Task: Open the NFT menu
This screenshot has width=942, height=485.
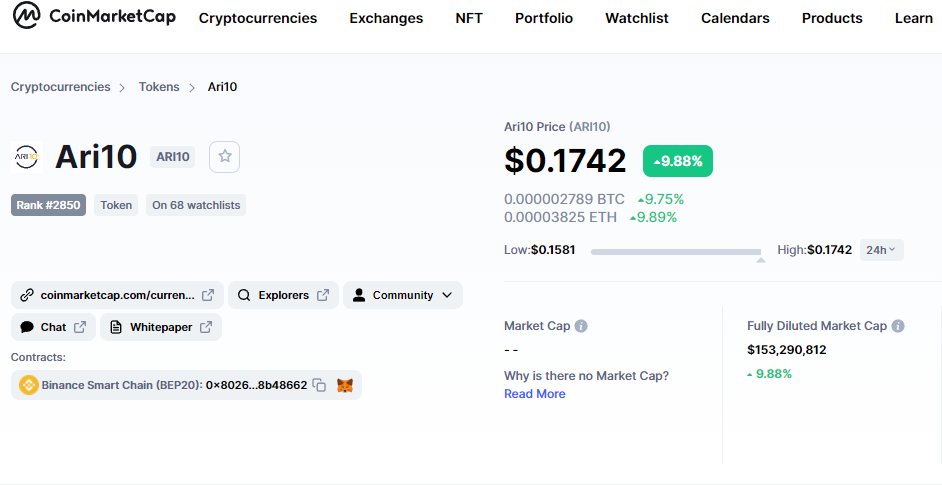Action: (469, 19)
